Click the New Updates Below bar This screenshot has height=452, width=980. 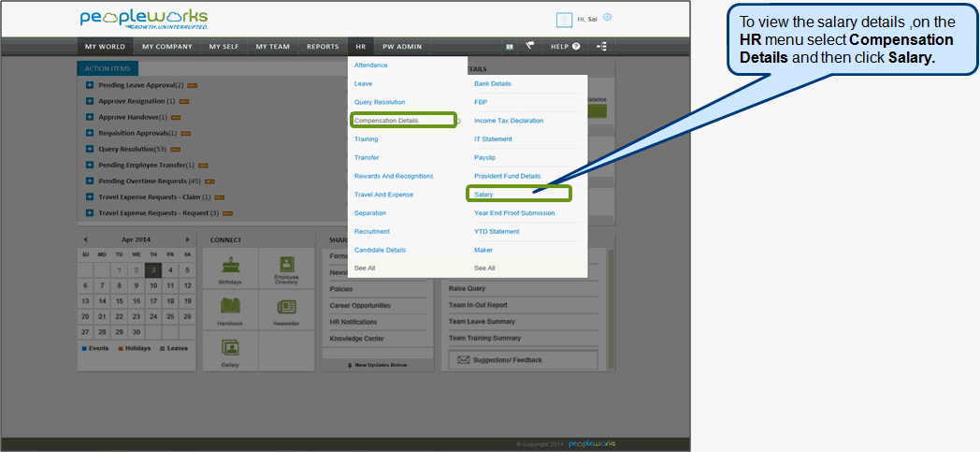(x=378, y=365)
